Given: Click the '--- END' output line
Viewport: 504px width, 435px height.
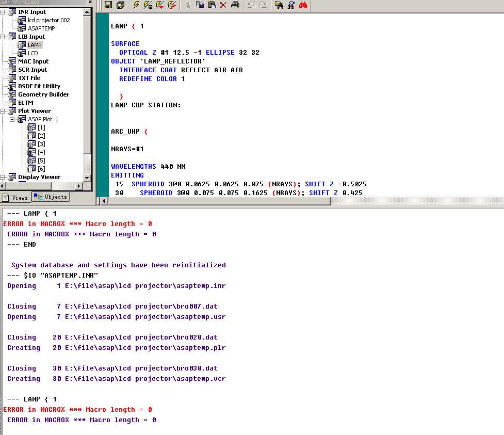Looking at the screenshot, I should click(22, 245).
